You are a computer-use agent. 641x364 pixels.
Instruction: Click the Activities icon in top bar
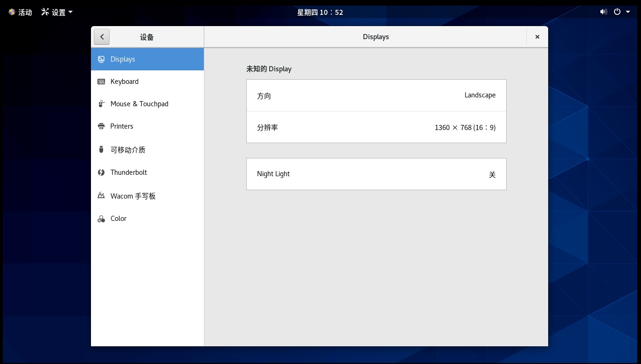coord(12,12)
